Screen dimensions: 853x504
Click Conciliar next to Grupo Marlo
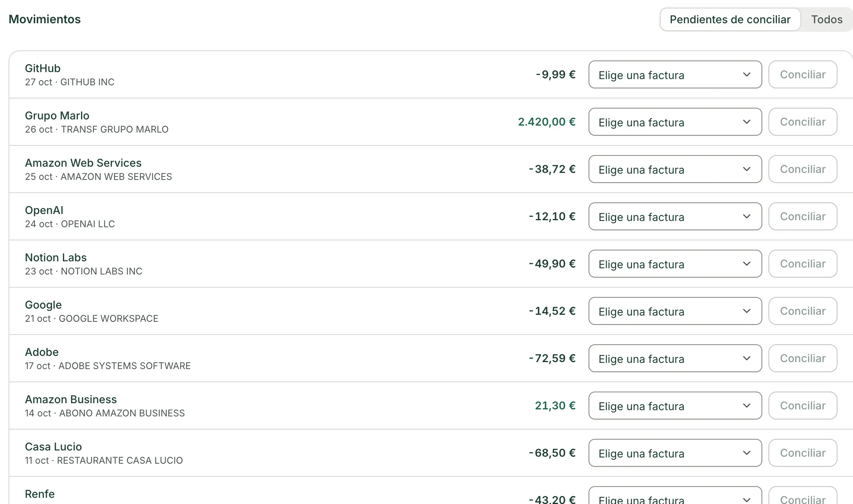tap(803, 122)
